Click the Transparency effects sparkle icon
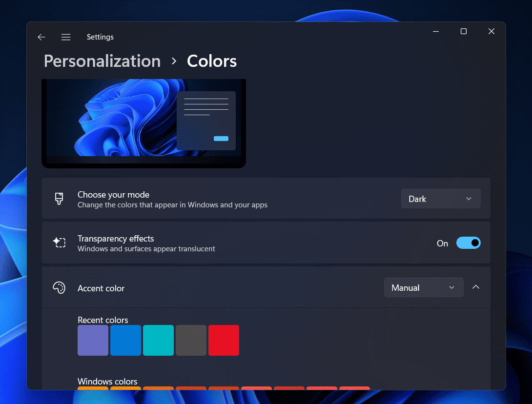This screenshot has width=532, height=404. [x=59, y=242]
